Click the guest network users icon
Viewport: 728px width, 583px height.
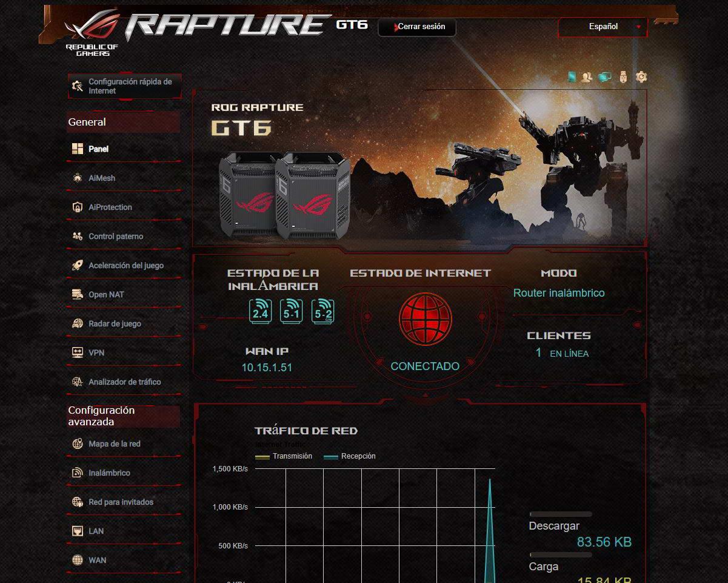click(x=587, y=76)
